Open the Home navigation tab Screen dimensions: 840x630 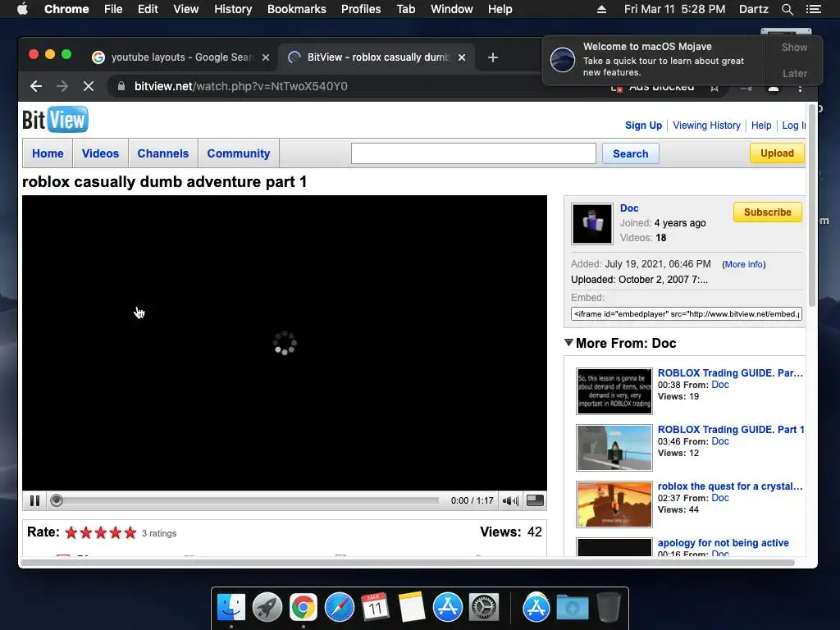click(x=48, y=153)
